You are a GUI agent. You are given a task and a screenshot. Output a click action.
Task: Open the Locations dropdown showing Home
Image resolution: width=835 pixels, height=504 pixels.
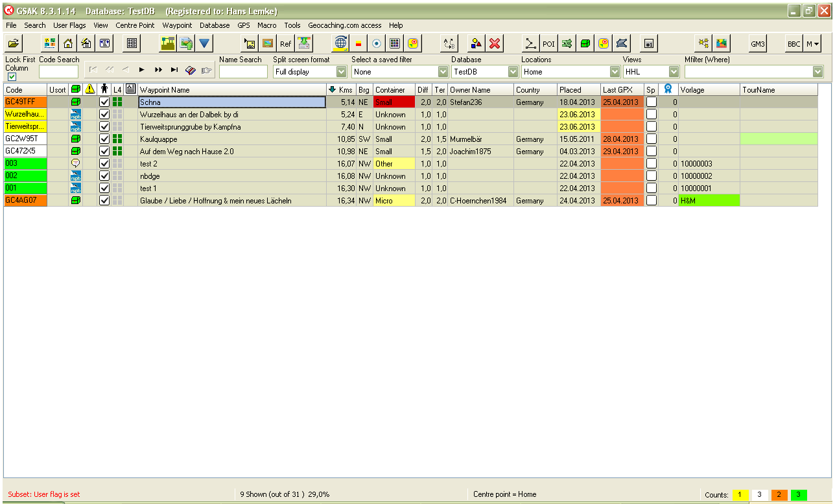click(615, 72)
